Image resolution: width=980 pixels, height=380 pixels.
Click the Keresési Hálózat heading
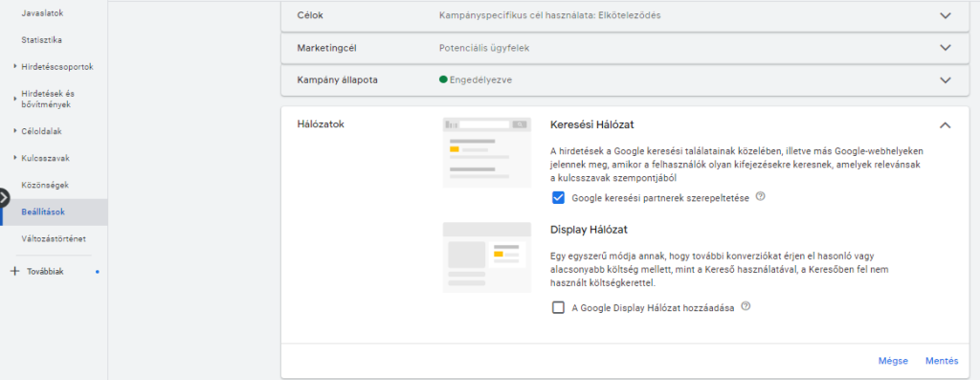(x=591, y=125)
